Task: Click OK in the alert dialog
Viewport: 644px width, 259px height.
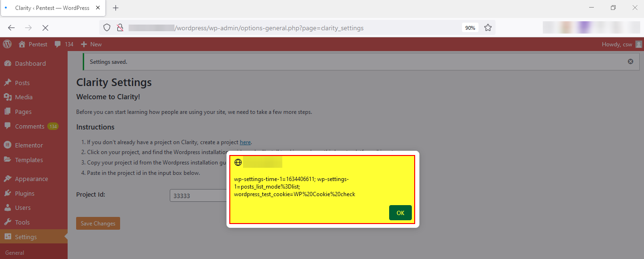Action: [x=400, y=213]
